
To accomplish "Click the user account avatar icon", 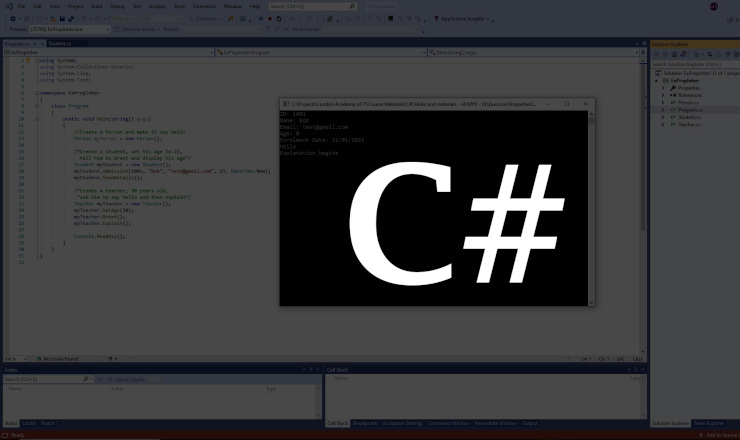I will click(713, 6).
